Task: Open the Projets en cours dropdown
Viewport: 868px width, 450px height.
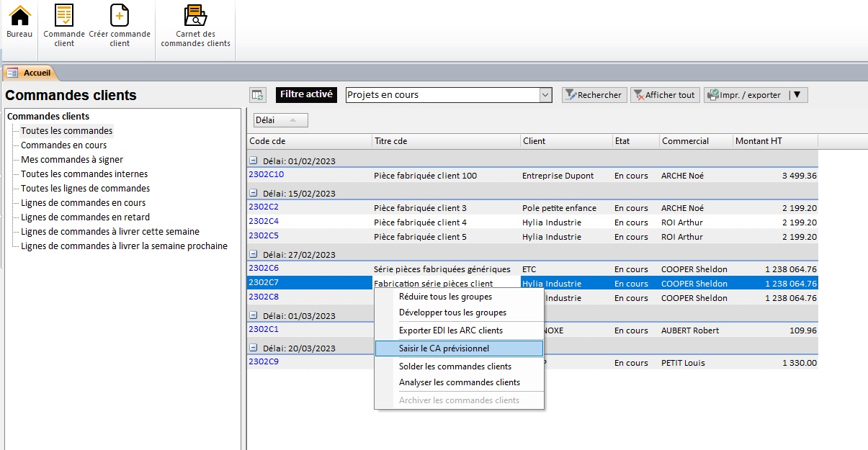Action: [545, 94]
